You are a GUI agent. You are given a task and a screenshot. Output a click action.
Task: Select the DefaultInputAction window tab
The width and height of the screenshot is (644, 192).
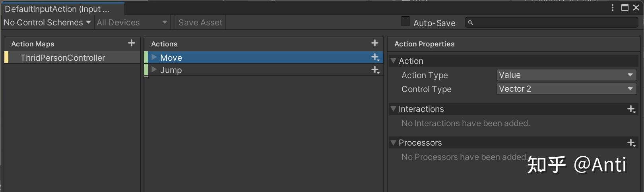pos(57,9)
